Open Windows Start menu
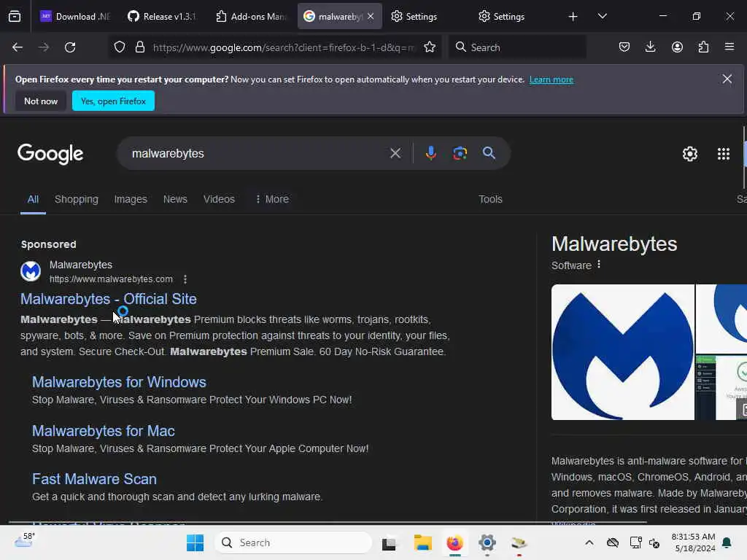Screen dimensions: 747x560 pyautogui.click(x=195, y=542)
